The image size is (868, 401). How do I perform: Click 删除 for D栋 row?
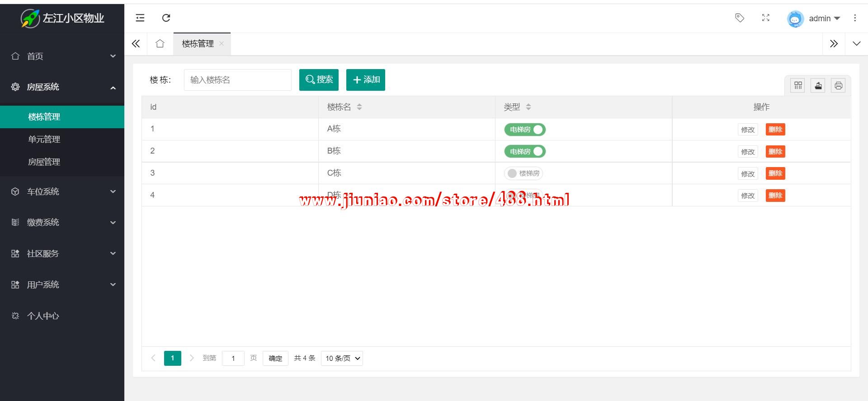pos(775,196)
